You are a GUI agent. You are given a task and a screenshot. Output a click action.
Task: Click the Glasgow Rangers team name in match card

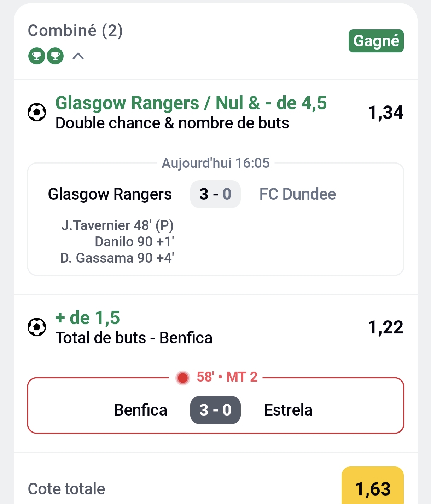tap(110, 194)
